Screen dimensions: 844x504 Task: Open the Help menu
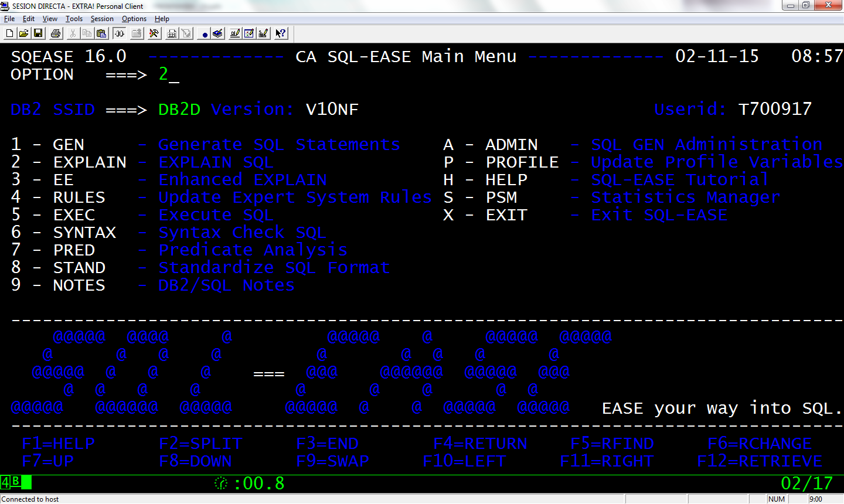pos(162,19)
